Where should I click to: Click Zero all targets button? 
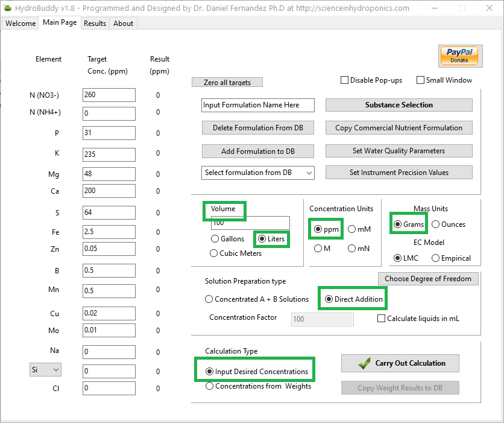pos(227,83)
